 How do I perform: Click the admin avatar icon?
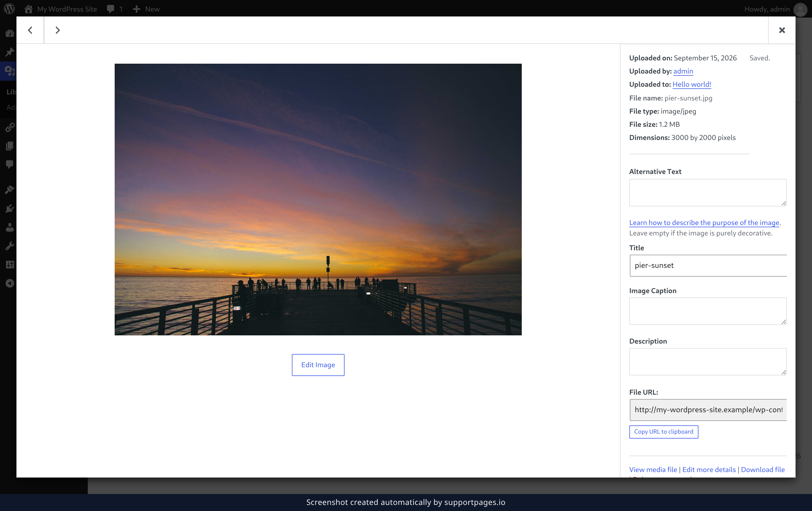click(x=800, y=9)
